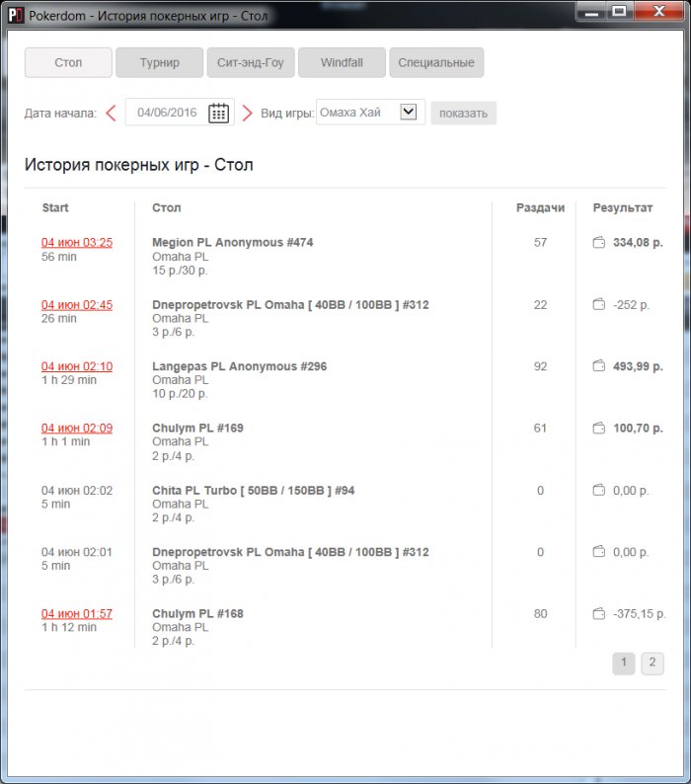Screen dimensions: 691x784
Task: Minimize the Pokerdom window
Action: (x=591, y=12)
